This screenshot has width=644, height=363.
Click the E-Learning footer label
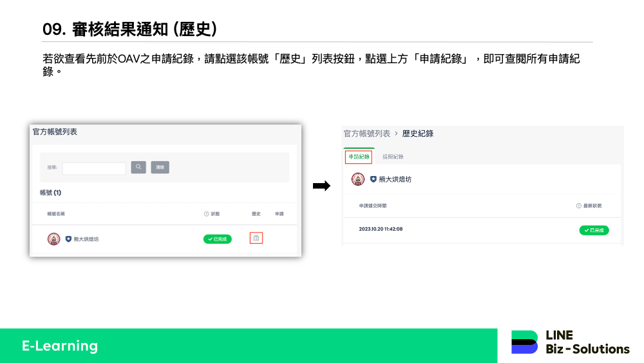pyautogui.click(x=60, y=346)
